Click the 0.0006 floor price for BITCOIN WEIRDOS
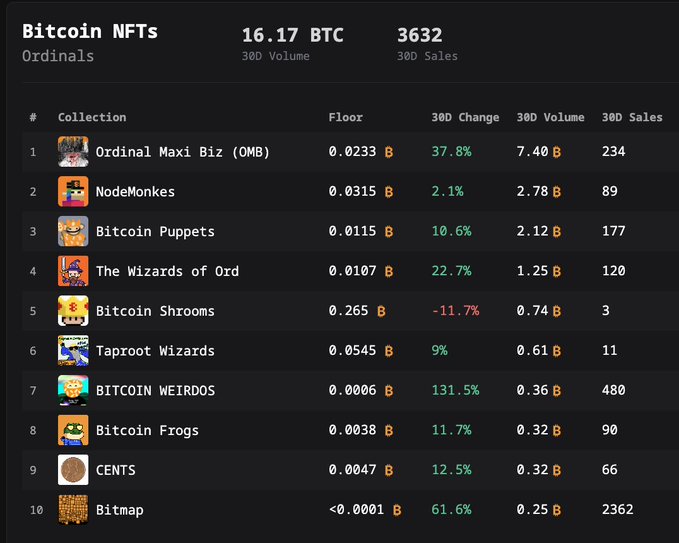Image resolution: width=679 pixels, height=543 pixels. click(352, 391)
